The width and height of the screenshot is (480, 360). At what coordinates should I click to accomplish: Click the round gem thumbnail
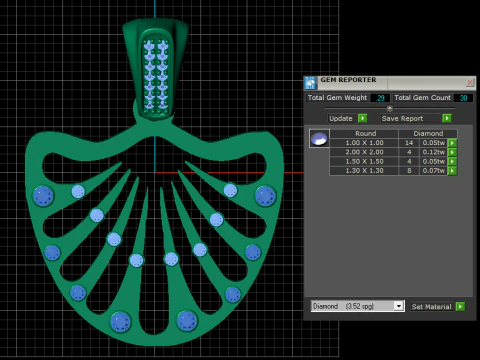(319, 138)
